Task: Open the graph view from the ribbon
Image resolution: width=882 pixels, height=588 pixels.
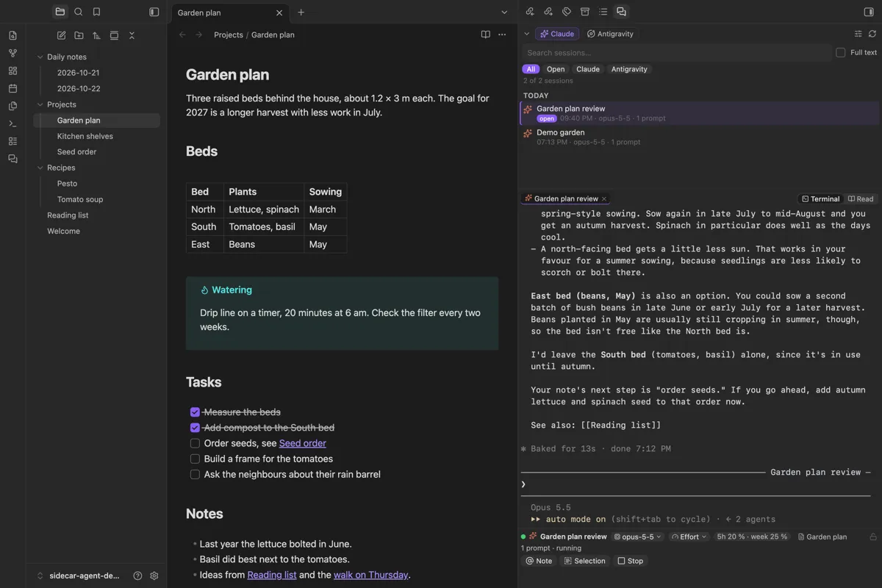Action: tap(12, 53)
